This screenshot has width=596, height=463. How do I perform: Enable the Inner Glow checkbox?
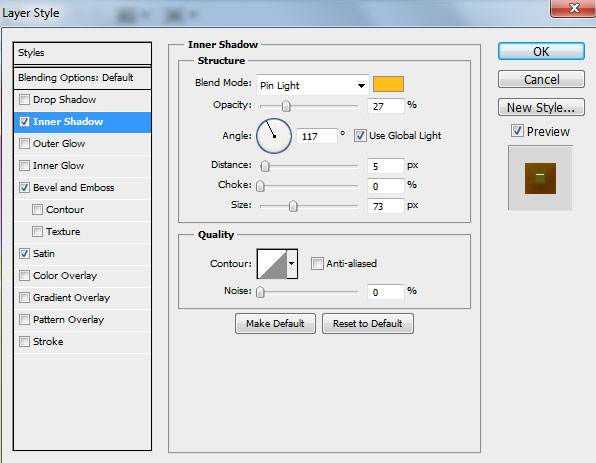[x=24, y=166]
